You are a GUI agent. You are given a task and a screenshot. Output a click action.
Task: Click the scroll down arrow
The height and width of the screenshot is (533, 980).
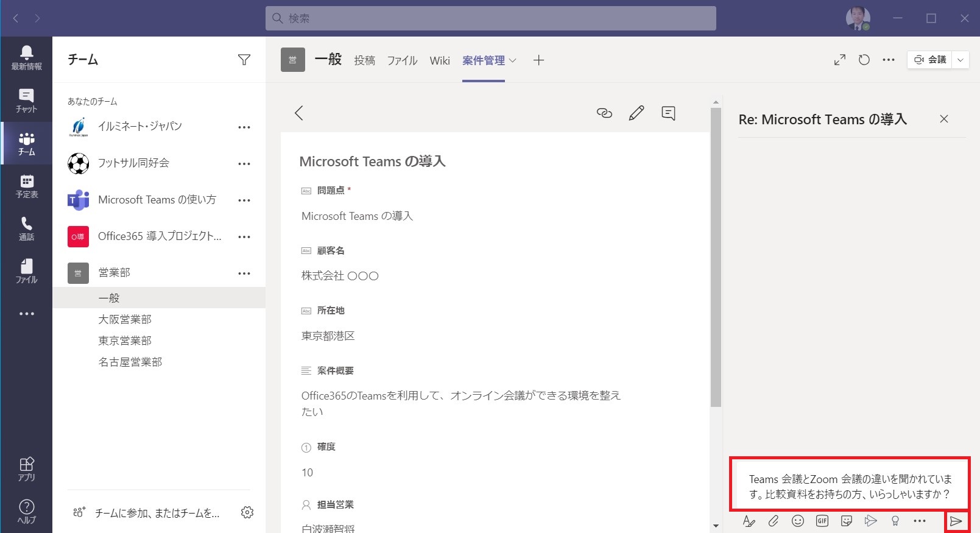(716, 526)
